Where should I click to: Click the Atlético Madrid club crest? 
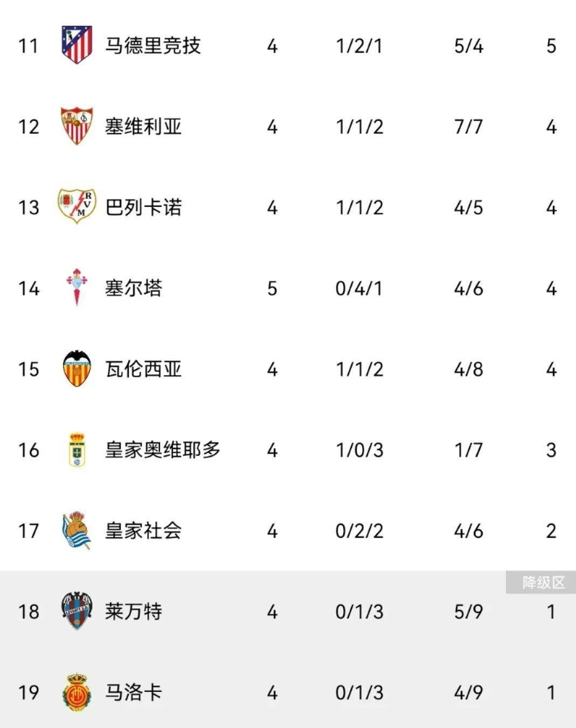(77, 45)
